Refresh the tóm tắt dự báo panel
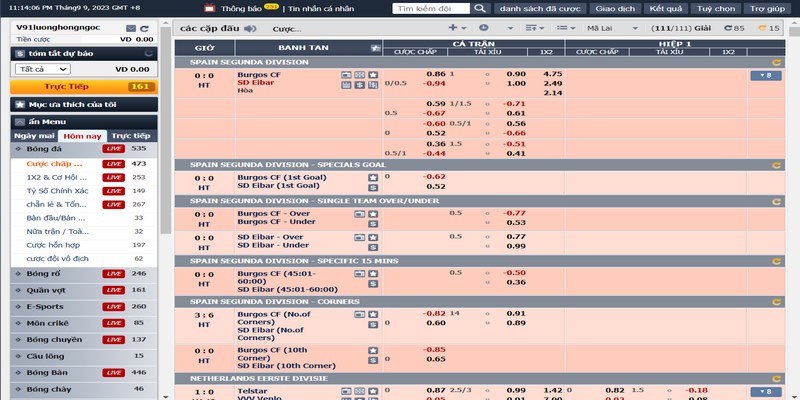This screenshot has height=400, width=800. [148, 54]
